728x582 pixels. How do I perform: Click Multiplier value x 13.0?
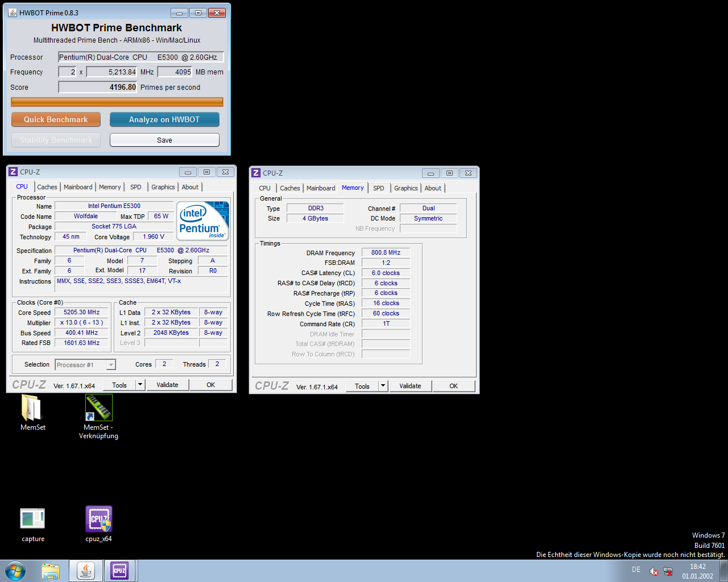(x=81, y=322)
